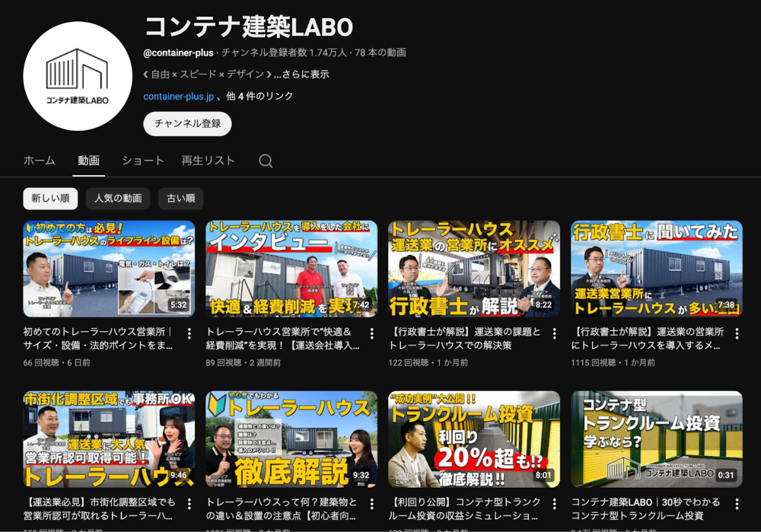The width and height of the screenshot is (761, 532).
Task: Open the 再生リスト tab
Action: pyautogui.click(x=208, y=161)
